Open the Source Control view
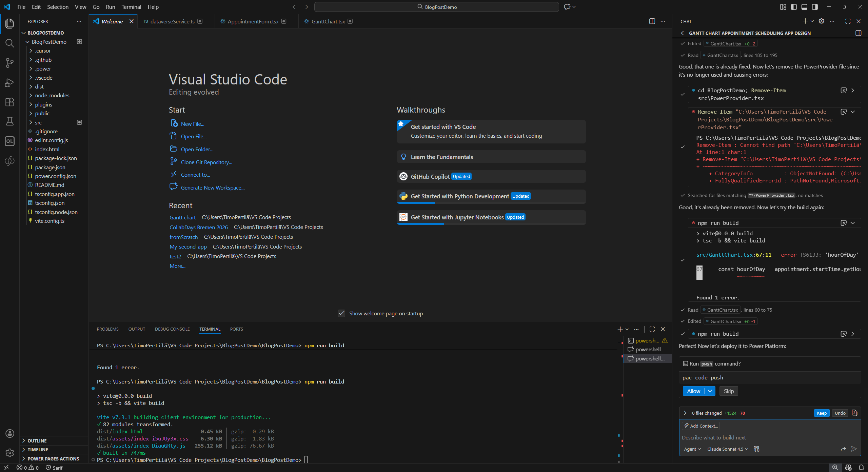Viewport: 868px width, 472px height. [9, 63]
